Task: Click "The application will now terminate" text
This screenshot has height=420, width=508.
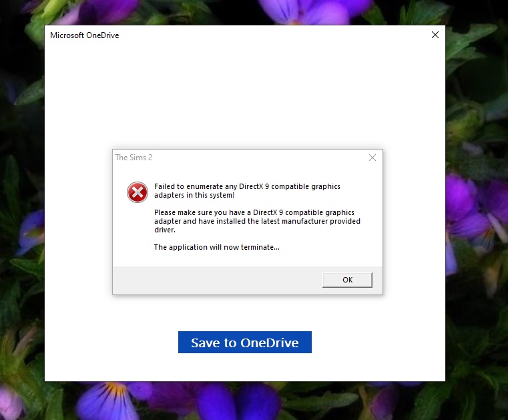Action: (x=216, y=247)
